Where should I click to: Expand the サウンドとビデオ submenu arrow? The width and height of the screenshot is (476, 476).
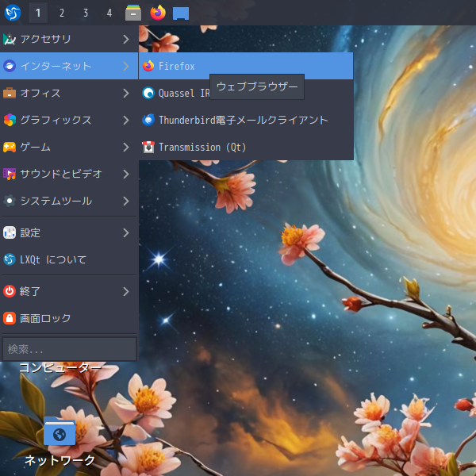(x=126, y=174)
